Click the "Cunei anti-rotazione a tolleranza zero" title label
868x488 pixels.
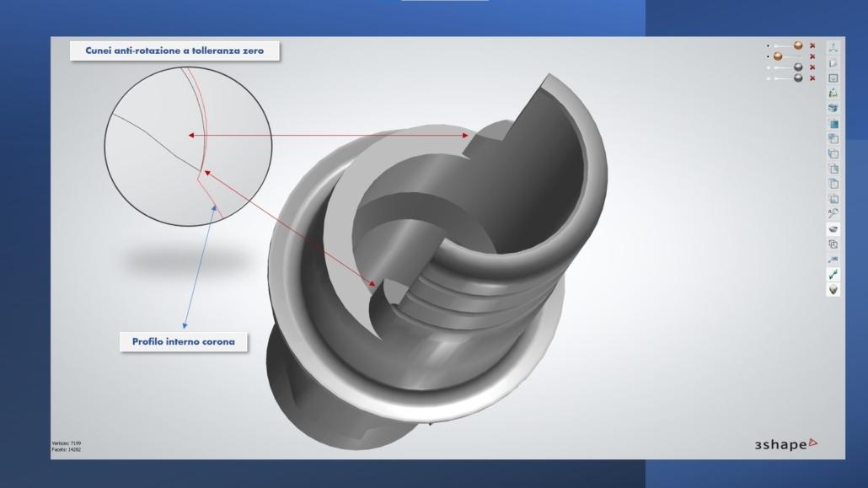(x=174, y=51)
